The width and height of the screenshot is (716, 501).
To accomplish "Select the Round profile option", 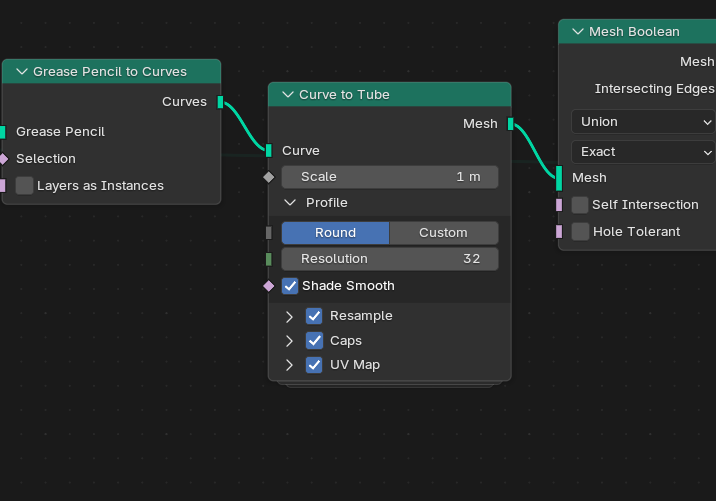I will [x=335, y=232].
